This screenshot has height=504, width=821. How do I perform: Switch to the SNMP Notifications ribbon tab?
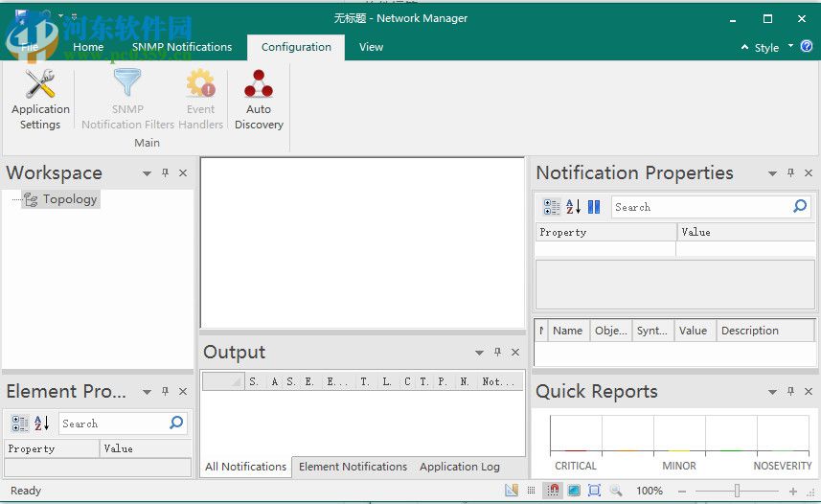(182, 47)
